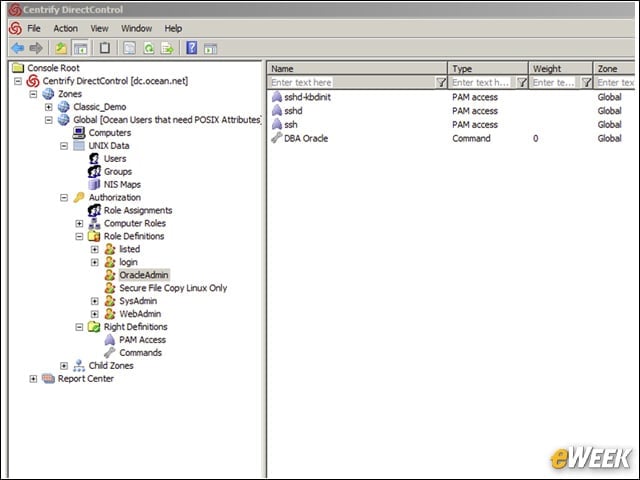Screen dimensions: 640x480
Task: Select the listed role definition
Action: tap(129, 249)
